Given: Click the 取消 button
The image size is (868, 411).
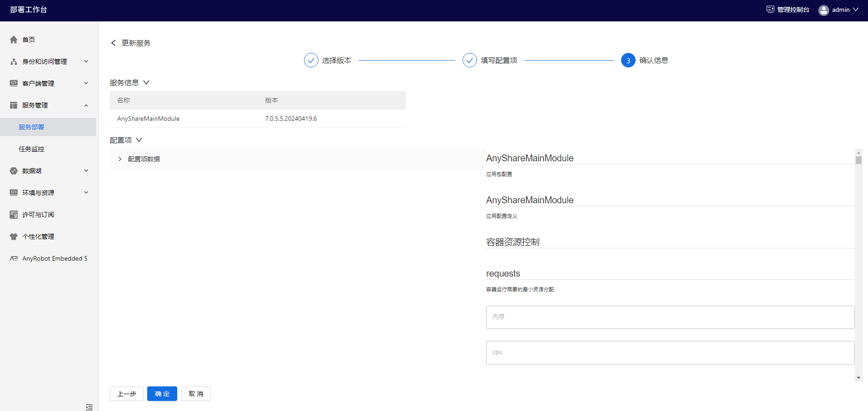Looking at the screenshot, I should click(x=196, y=394).
